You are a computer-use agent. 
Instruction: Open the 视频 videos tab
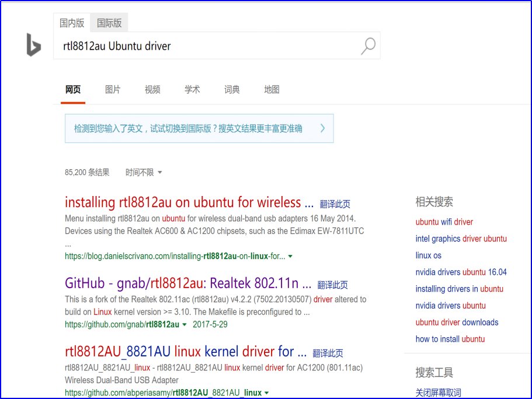click(152, 89)
